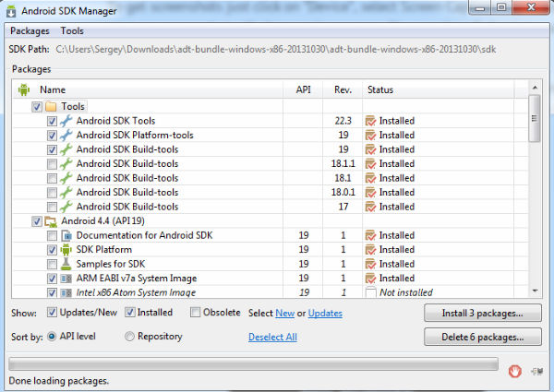Open the Packages menu

[30, 30]
